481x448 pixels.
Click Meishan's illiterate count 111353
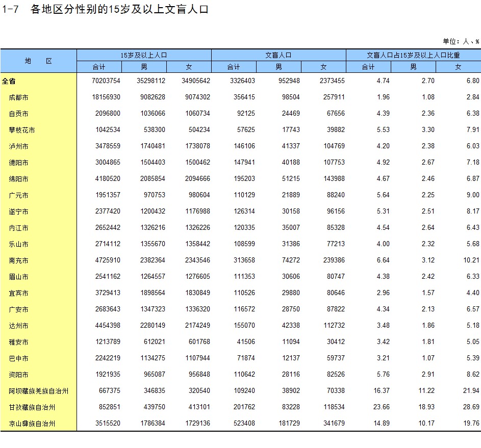click(x=244, y=276)
